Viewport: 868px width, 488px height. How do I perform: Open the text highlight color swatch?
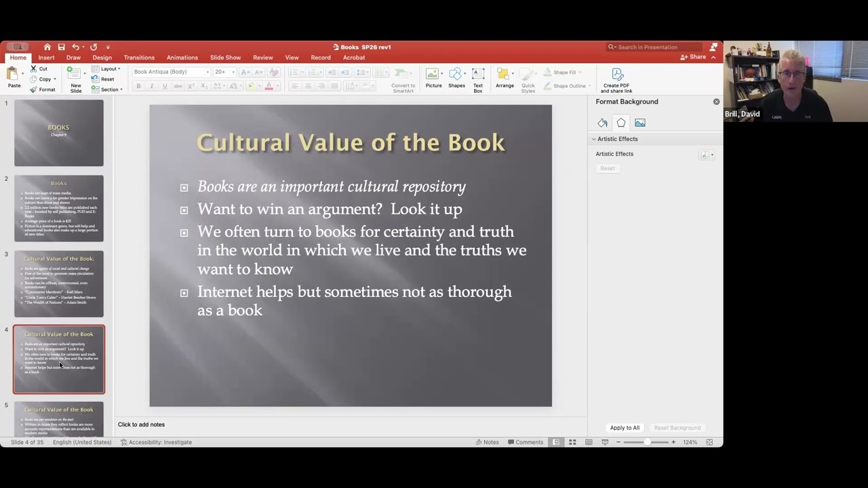250,86
